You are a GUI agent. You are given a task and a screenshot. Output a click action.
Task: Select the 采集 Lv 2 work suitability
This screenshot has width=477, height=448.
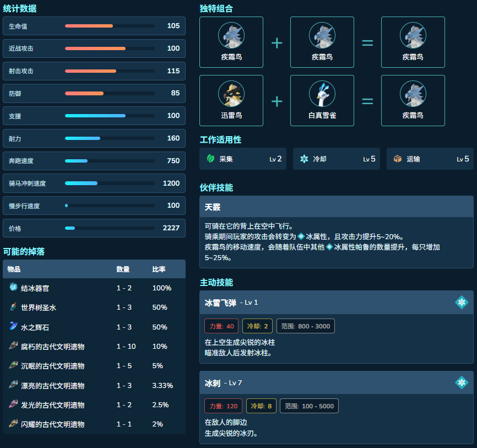coord(243,159)
